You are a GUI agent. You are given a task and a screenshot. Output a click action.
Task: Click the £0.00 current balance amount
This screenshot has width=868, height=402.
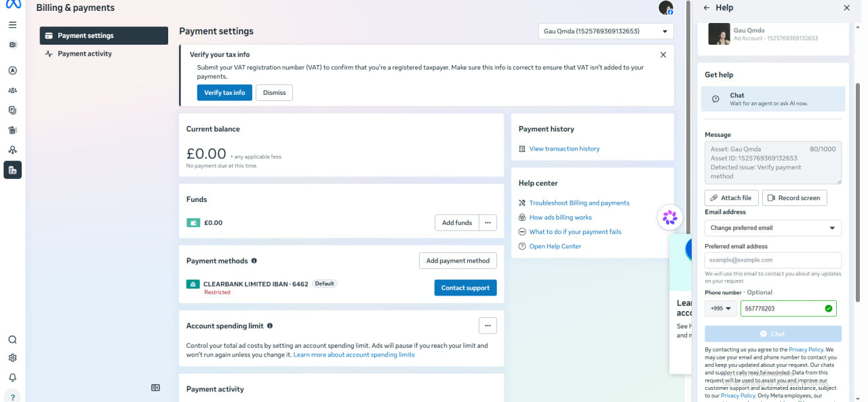(x=206, y=154)
